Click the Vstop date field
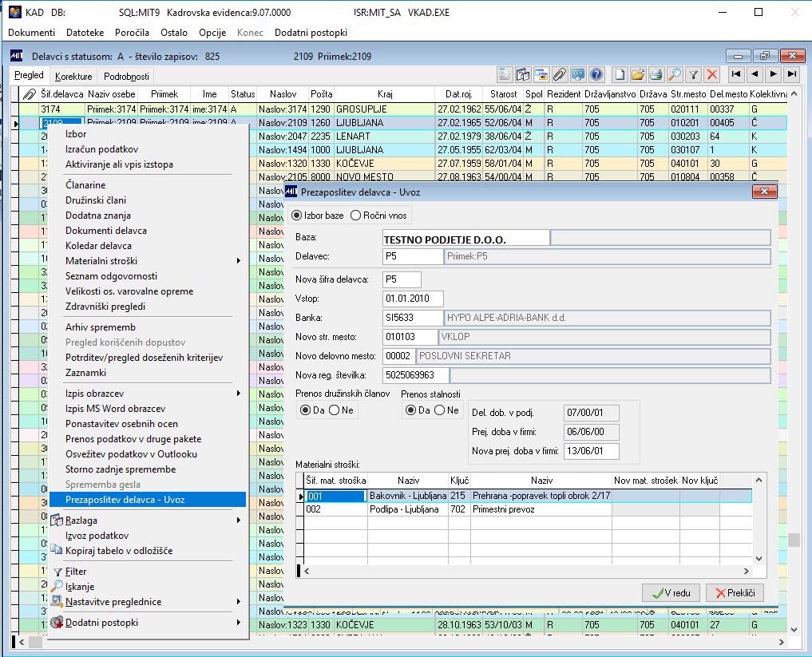 coord(413,299)
